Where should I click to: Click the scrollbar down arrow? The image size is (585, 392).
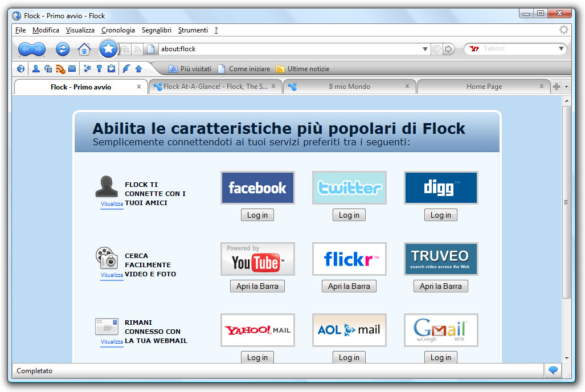[x=566, y=358]
